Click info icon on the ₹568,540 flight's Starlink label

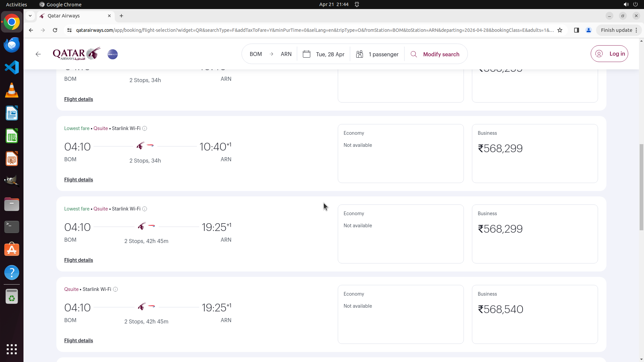115,290
